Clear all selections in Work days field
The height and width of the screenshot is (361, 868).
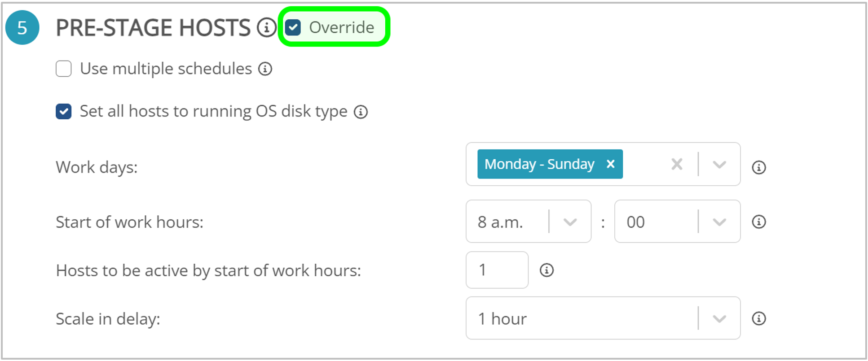(x=677, y=164)
